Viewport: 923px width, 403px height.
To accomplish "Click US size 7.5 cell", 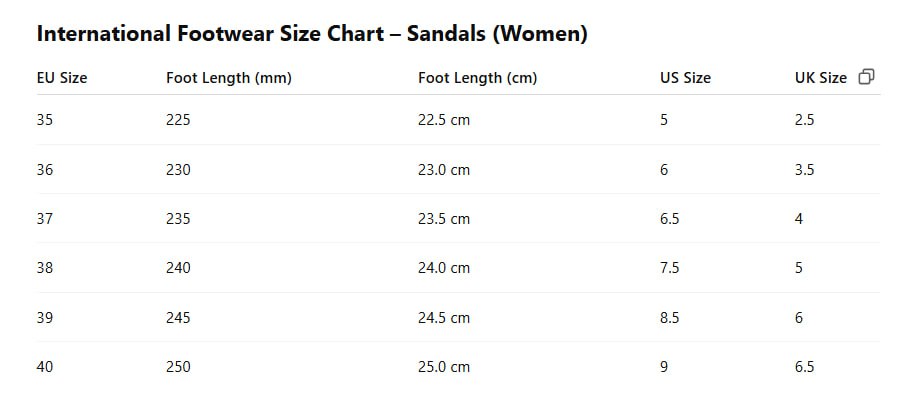I will pyautogui.click(x=669, y=268).
